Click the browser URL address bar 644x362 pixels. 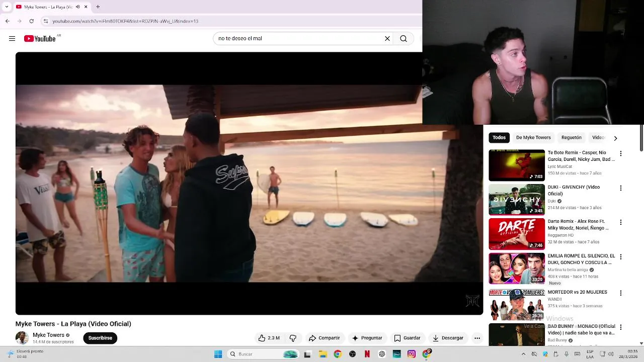(x=231, y=21)
